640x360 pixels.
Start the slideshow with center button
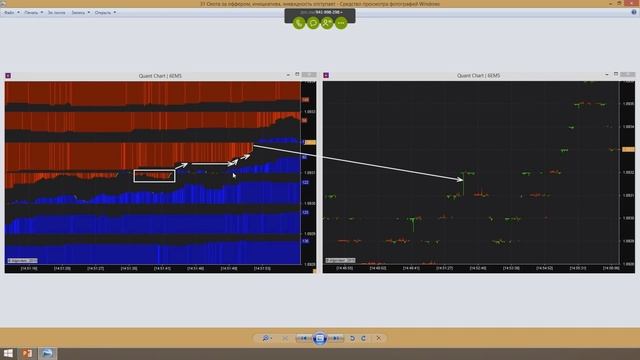tap(320, 338)
